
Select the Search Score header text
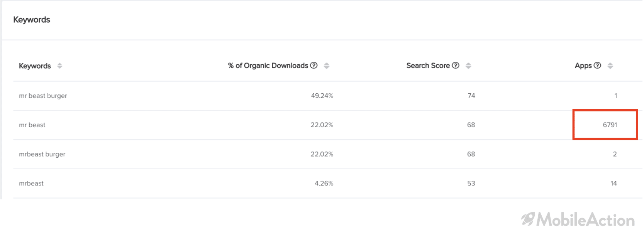click(x=428, y=66)
